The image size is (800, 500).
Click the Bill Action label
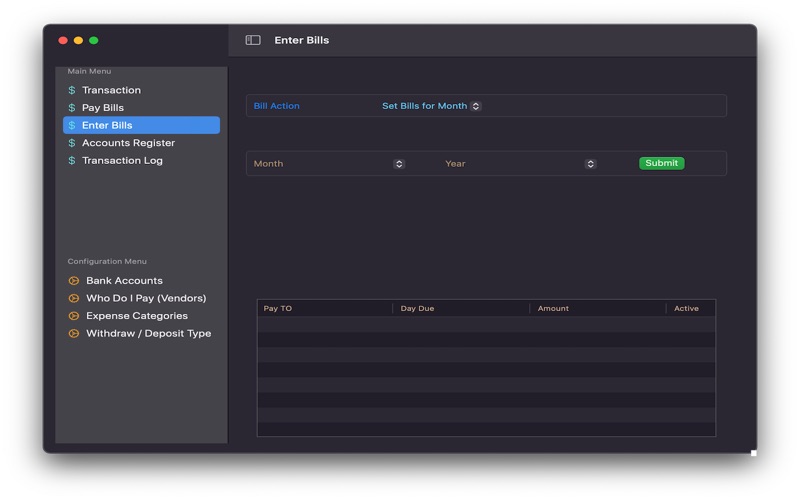[277, 106]
